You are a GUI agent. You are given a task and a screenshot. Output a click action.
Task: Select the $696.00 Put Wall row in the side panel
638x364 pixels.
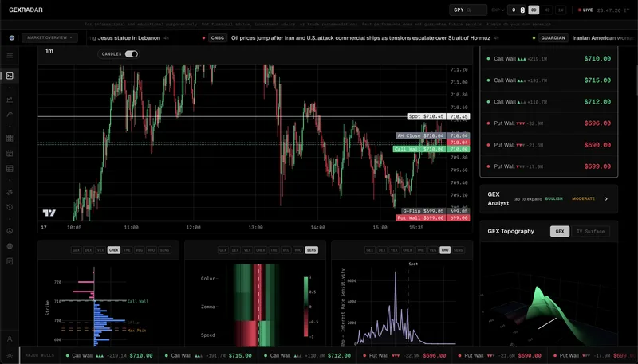click(x=549, y=123)
